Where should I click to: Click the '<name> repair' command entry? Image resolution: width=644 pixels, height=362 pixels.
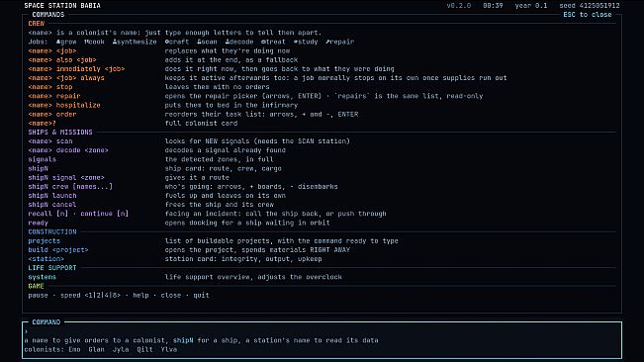click(x=54, y=96)
